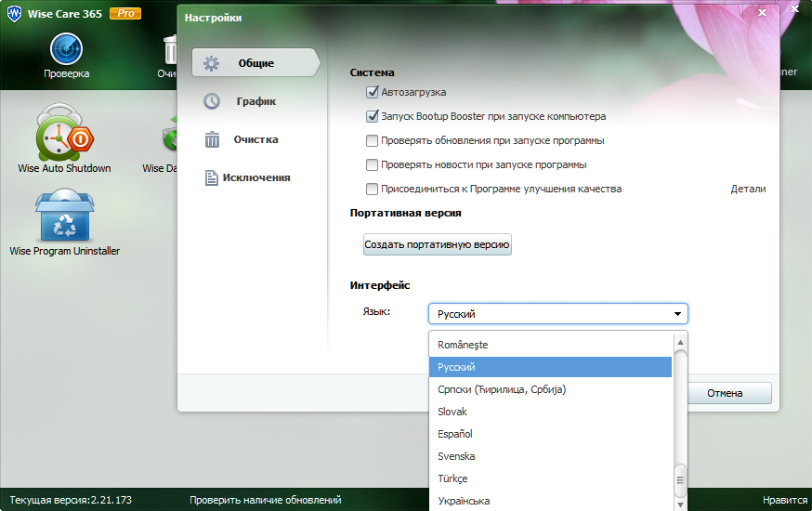
Task: Click the language list scroll up arrow
Action: [680, 342]
